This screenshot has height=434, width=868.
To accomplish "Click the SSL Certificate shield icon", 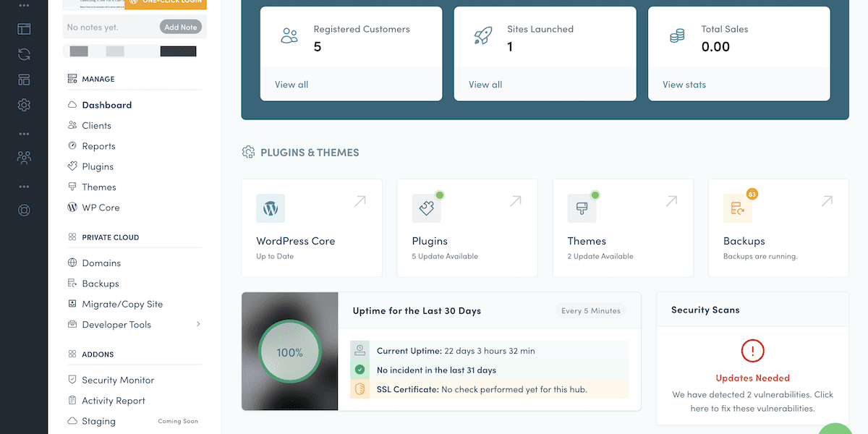I will (359, 389).
